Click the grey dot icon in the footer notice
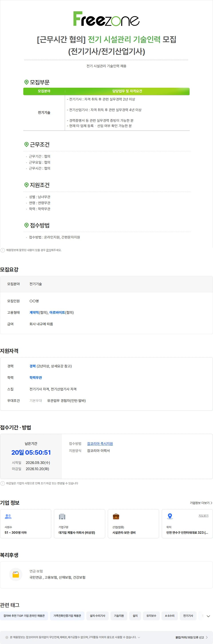The height and width of the screenshot is (644, 213). click(7, 637)
